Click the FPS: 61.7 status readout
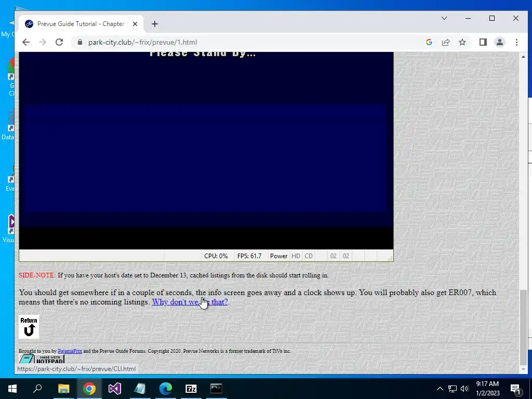 click(249, 256)
